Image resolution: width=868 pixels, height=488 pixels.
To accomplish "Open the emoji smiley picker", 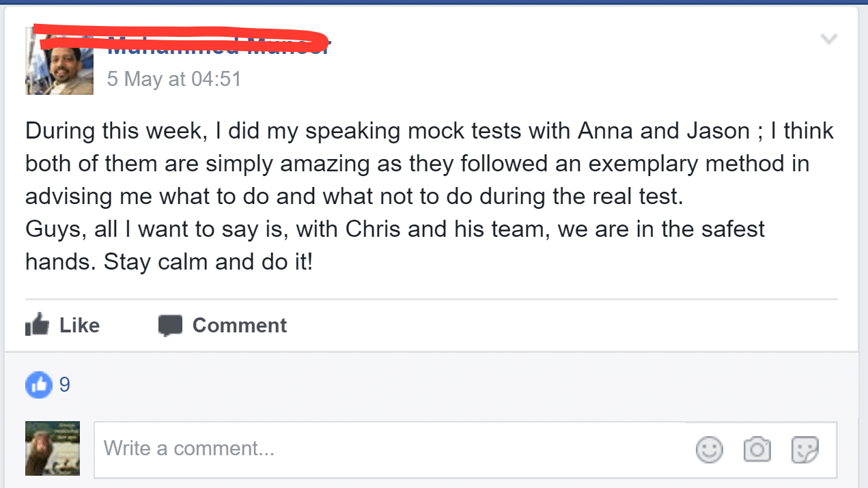I will click(x=709, y=449).
